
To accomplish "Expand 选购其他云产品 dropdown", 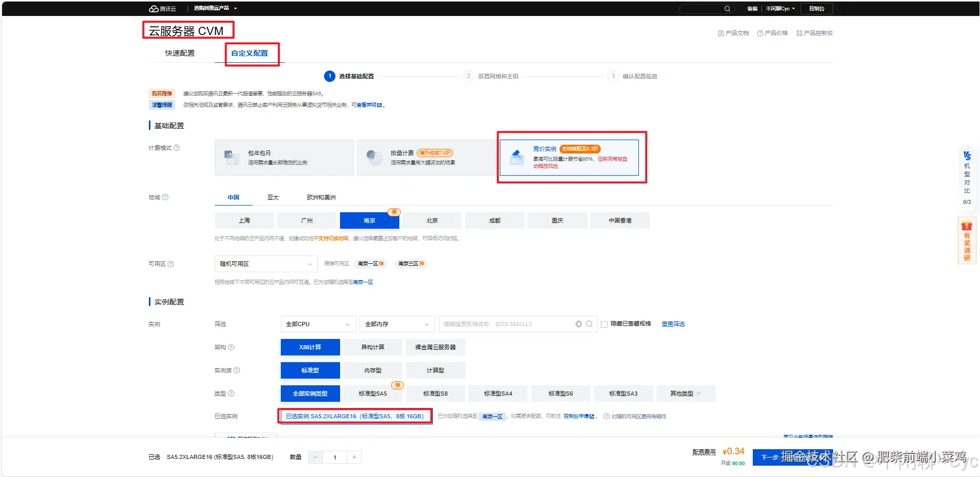I will point(215,8).
